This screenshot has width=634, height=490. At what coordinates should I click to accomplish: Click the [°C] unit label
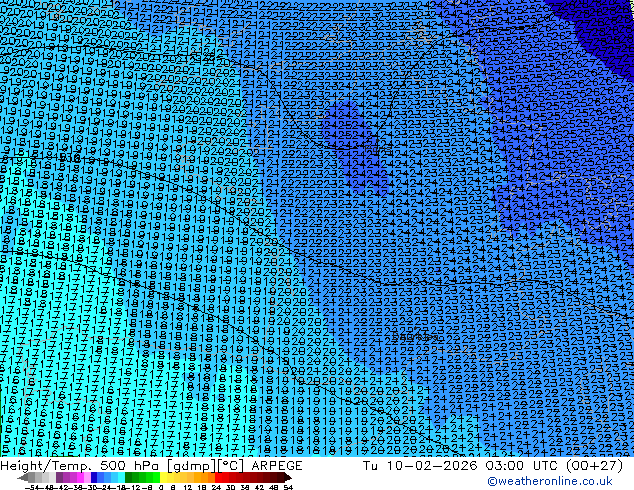[x=231, y=466]
